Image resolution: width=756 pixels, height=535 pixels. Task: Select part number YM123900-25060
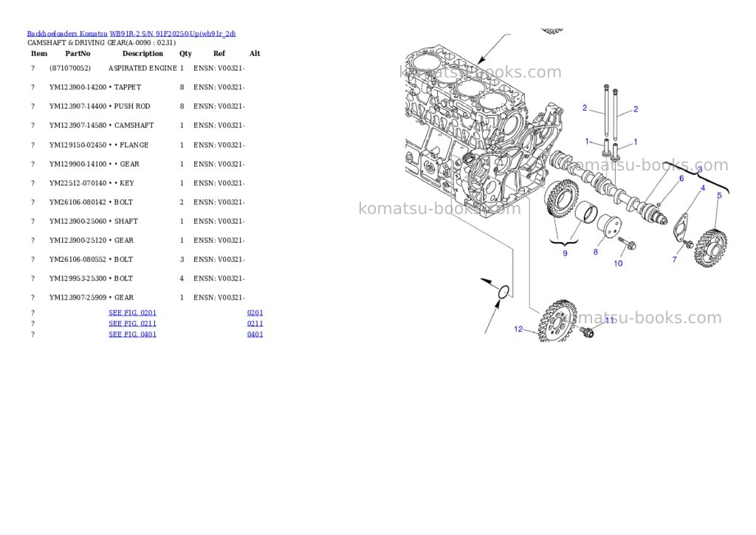tap(78, 221)
